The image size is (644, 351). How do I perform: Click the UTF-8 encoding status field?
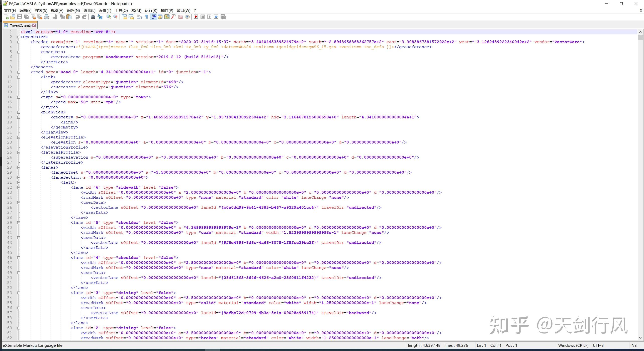tap(598, 345)
